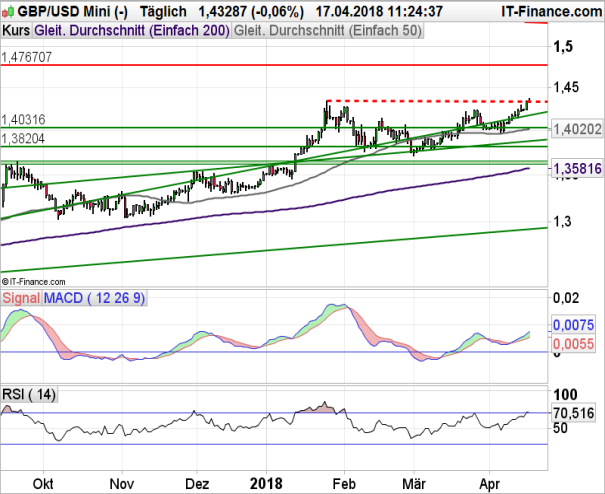This screenshot has width=605, height=494.
Task: Select the Kurs legend label
Action: (16, 30)
